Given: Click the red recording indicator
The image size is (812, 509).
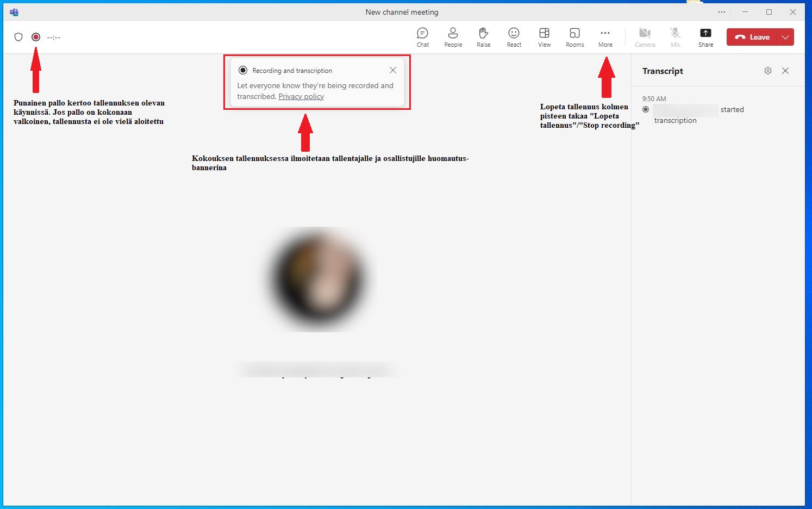Looking at the screenshot, I should tap(36, 37).
